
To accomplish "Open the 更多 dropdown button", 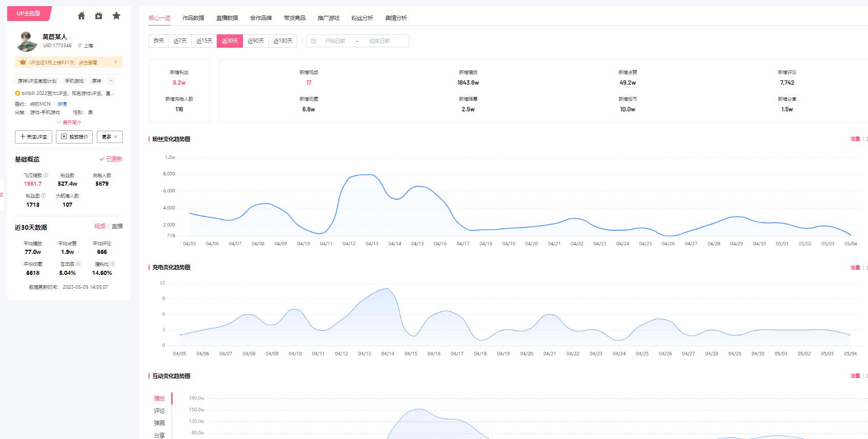I will pos(110,137).
